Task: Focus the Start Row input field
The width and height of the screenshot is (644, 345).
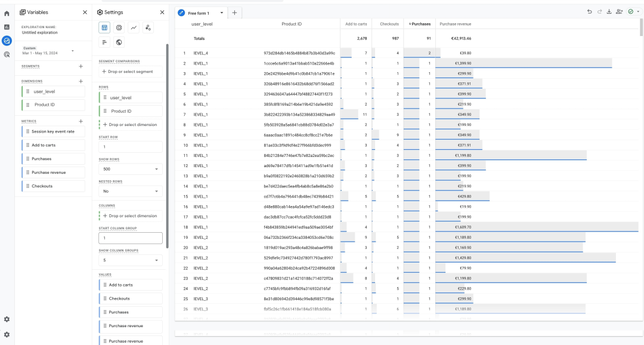Action: pyautogui.click(x=130, y=147)
